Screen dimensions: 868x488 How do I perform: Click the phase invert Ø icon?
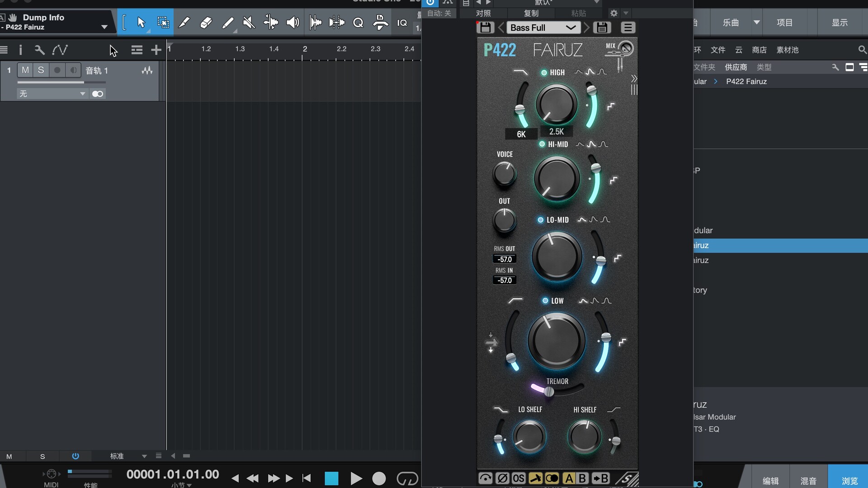[x=502, y=478]
